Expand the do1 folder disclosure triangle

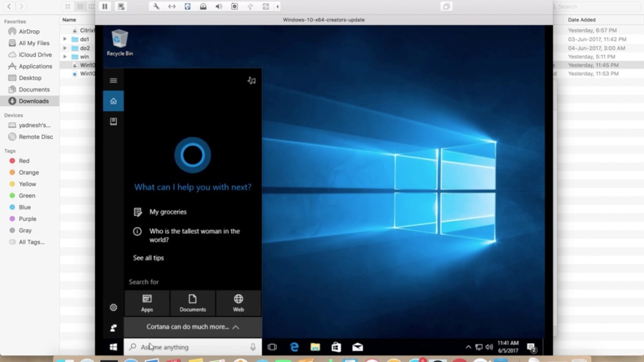click(64, 39)
